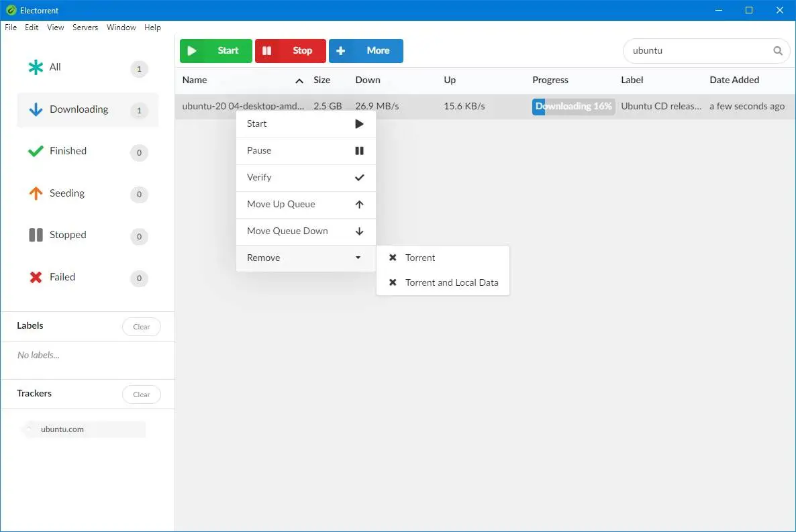Click the down arrow icon beside Move Queue Down
796x532 pixels.
click(360, 231)
